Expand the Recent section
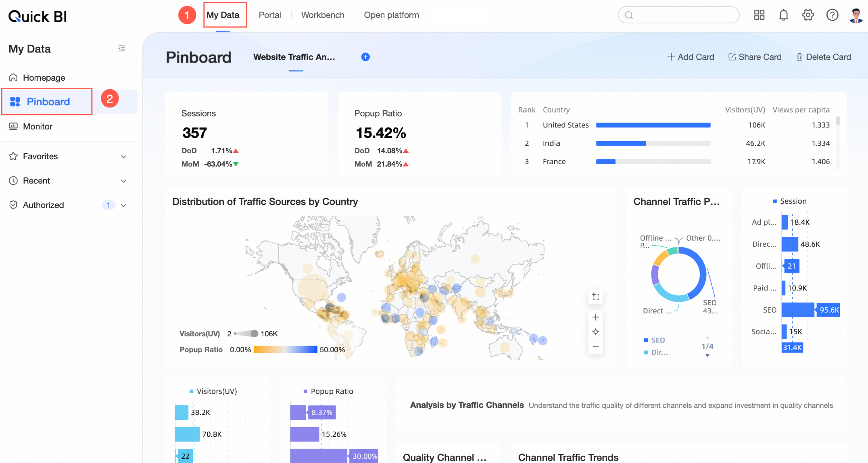868x463 pixels. (123, 181)
